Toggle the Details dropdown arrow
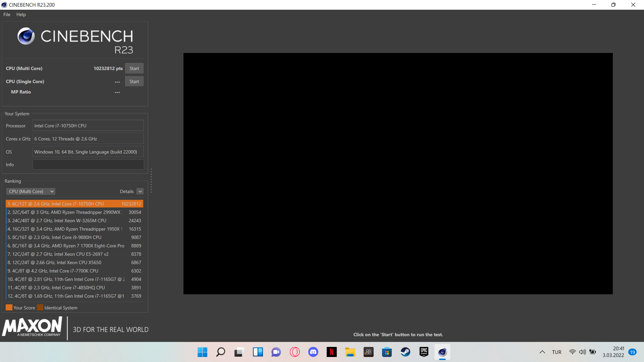 pyautogui.click(x=140, y=191)
